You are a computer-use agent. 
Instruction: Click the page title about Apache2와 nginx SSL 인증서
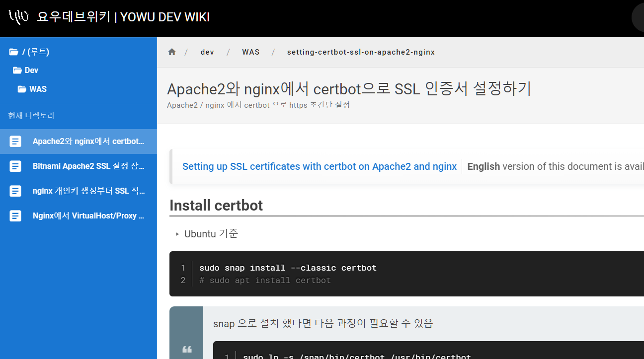349,89
